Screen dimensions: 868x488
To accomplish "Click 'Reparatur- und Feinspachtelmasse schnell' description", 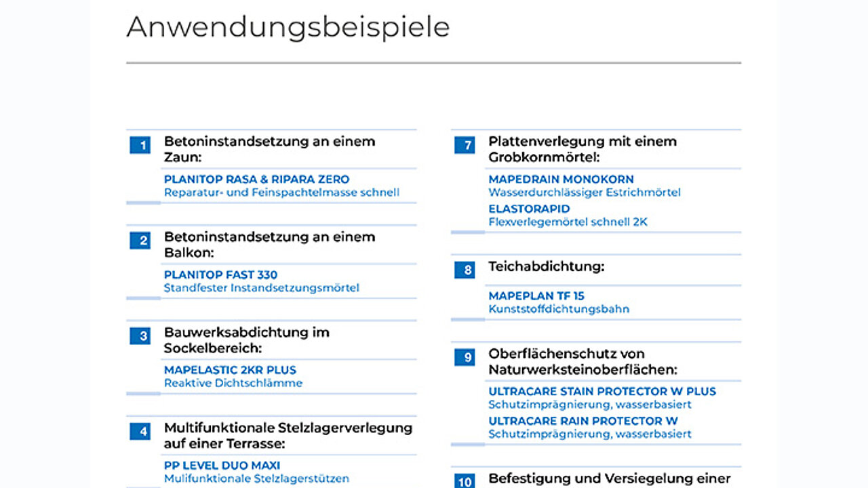I will pos(281,192).
